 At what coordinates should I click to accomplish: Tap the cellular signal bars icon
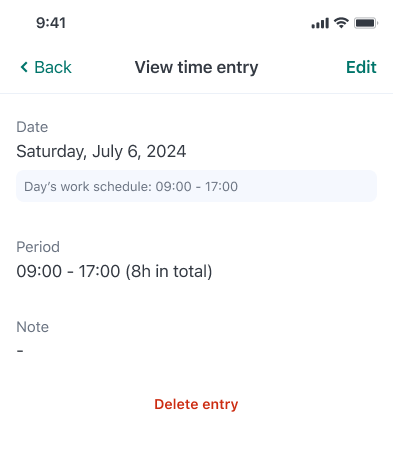pyautogui.click(x=320, y=23)
